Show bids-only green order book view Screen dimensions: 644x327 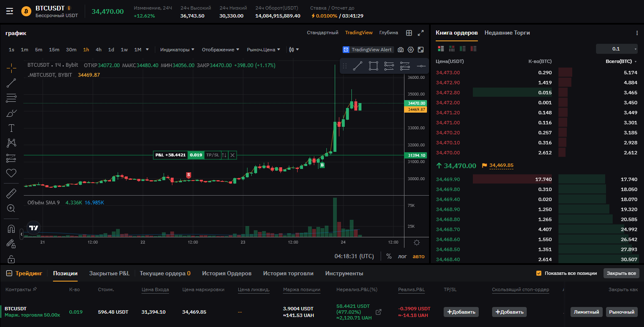(462, 49)
